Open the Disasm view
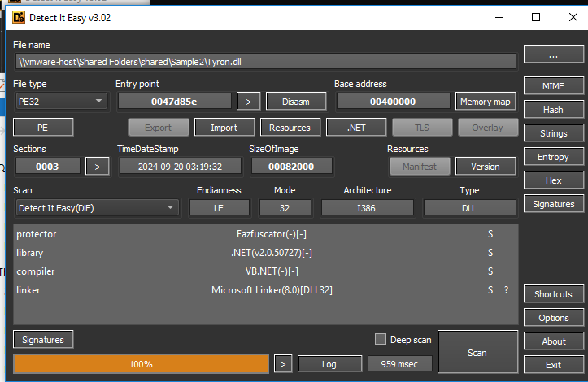This screenshot has height=382, width=588. pos(296,102)
